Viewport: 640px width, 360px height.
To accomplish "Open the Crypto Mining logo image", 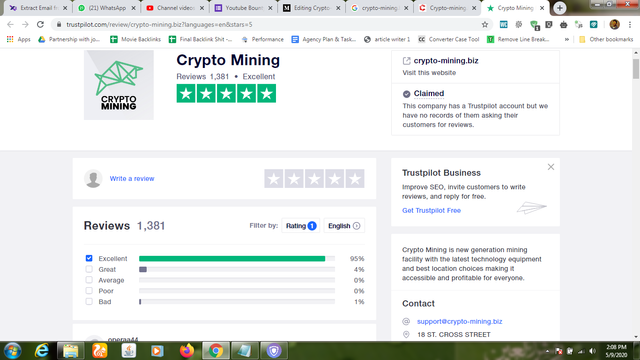I will (119, 85).
